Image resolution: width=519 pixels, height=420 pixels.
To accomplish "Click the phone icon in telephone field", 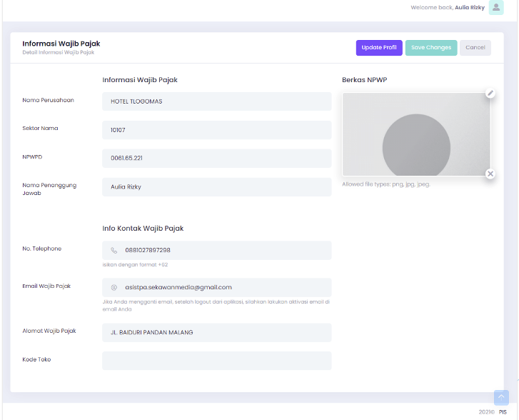I will tap(114, 251).
